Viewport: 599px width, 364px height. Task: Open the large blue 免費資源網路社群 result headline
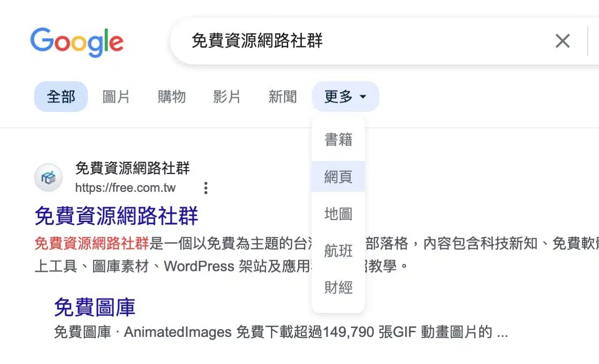click(117, 216)
